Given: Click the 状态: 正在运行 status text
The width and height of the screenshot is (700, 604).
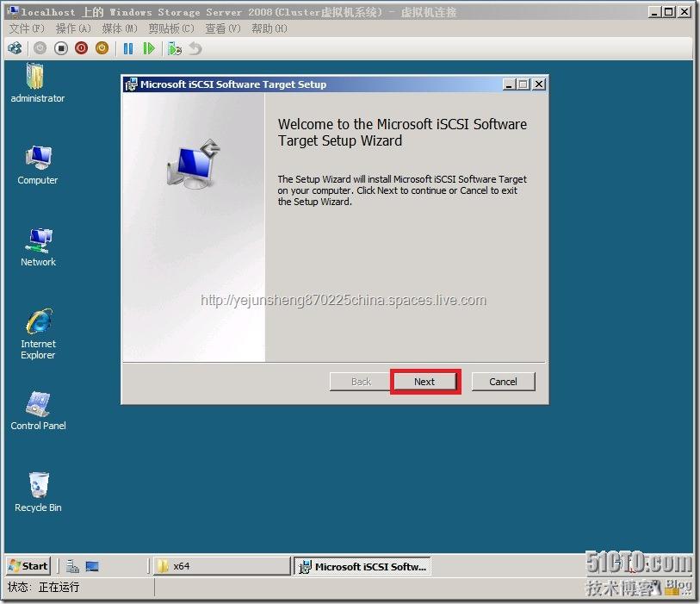Looking at the screenshot, I should (x=43, y=587).
